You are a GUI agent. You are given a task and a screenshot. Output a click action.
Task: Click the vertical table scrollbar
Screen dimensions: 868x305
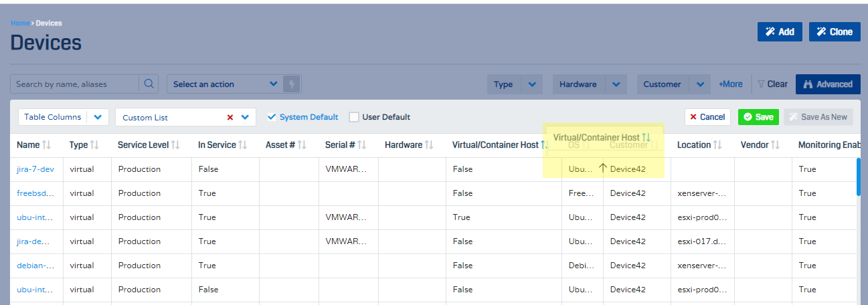pyautogui.click(x=859, y=177)
